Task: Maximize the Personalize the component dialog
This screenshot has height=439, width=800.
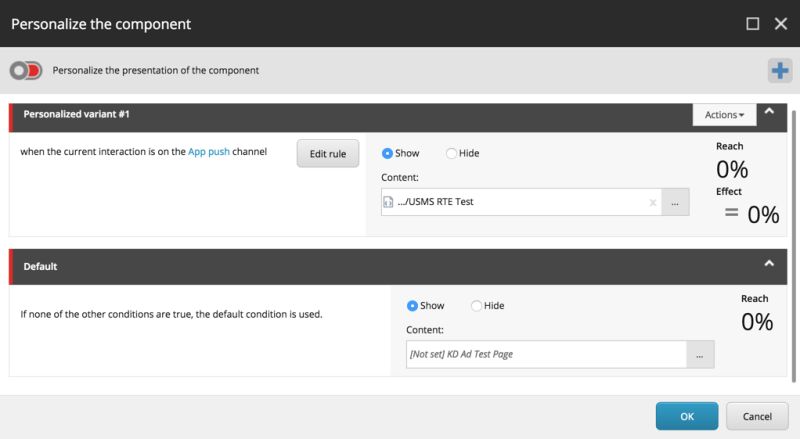Action: click(x=753, y=23)
